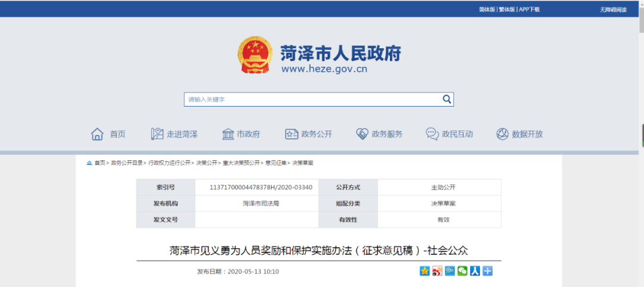The image size is (644, 287).
Task: Open 数据开放 navigation item
Action: point(519,134)
